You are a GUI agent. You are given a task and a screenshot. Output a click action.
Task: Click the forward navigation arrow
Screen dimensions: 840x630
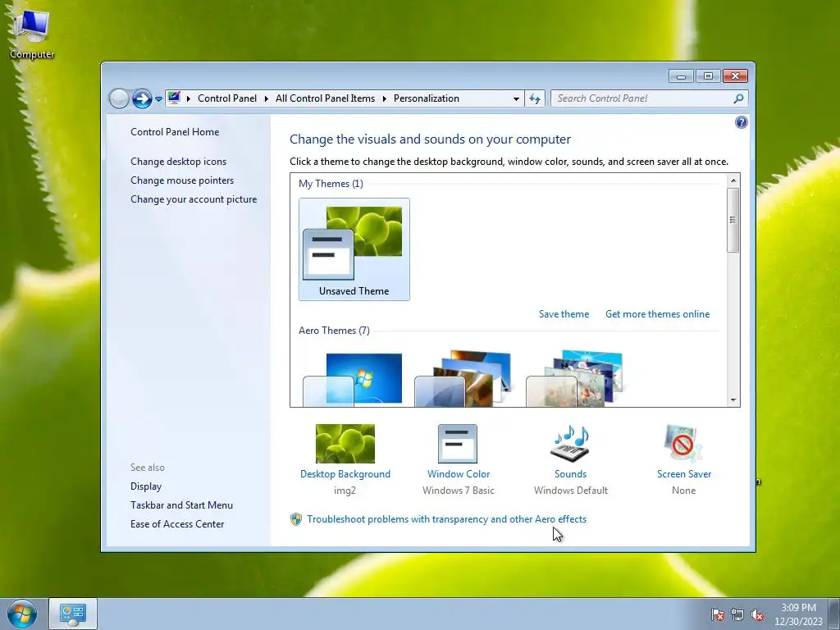142,98
